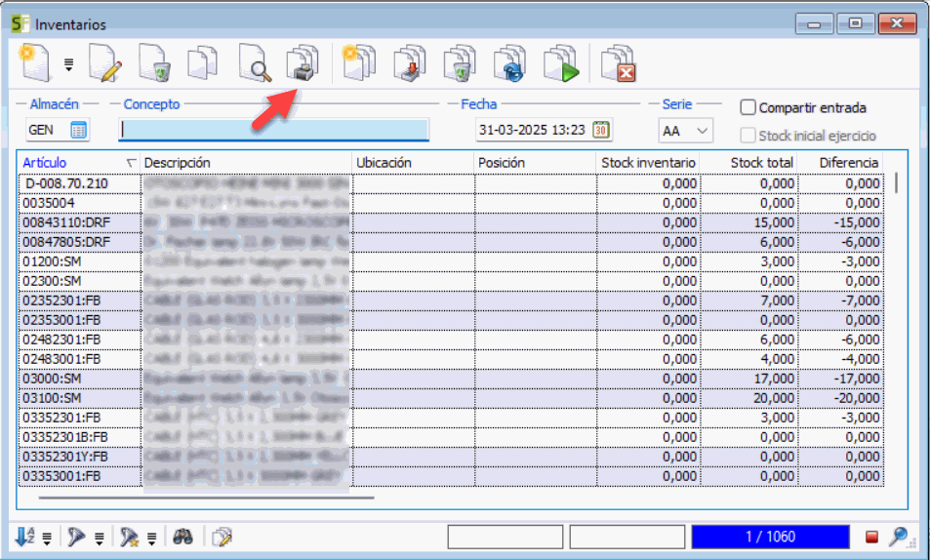Add new multiple lines with starred pages icon
The image size is (930, 560).
click(x=359, y=62)
